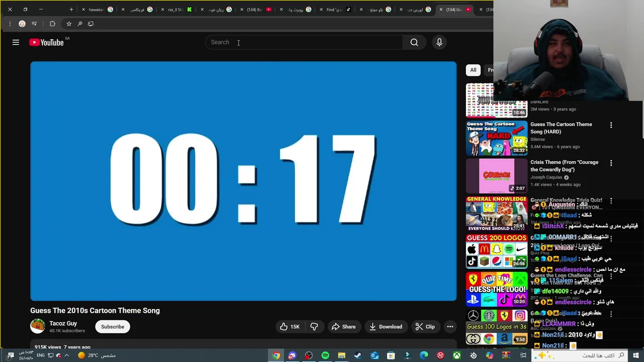Open Task View on the taskbar
Image resolution: width=644 pixels, height=362 pixels.
pyautogui.click(x=524, y=355)
